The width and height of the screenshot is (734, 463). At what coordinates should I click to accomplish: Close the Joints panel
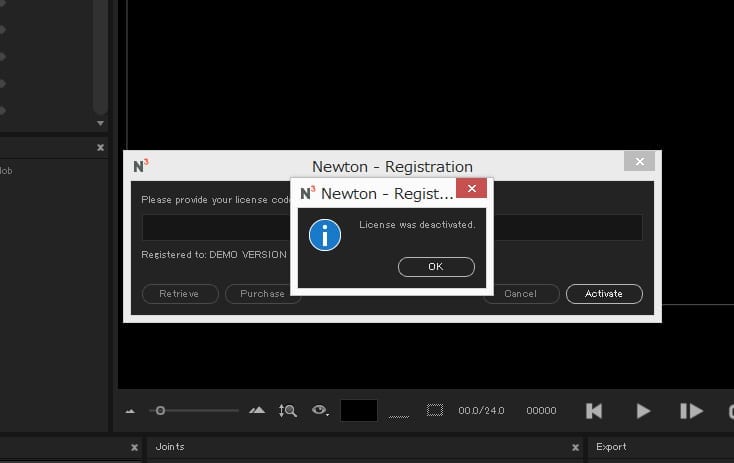(x=575, y=448)
